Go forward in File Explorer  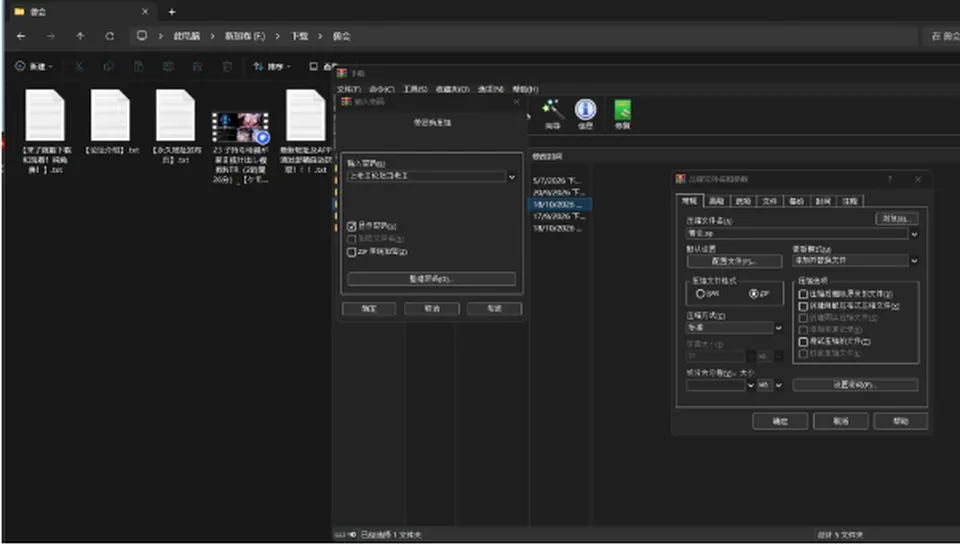pos(50,36)
